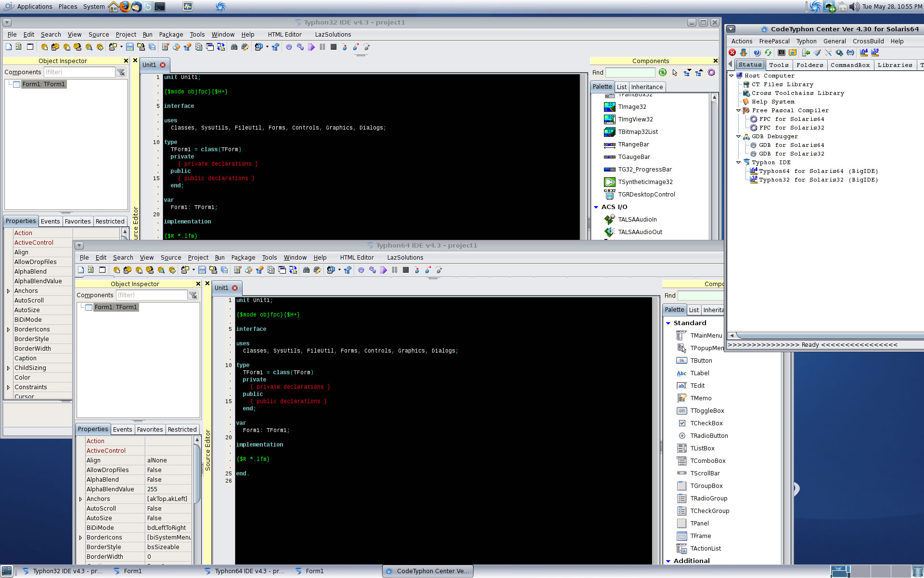Screen dimensions: 924x578
Task: Open Places menu in top panel
Action: [68, 7]
